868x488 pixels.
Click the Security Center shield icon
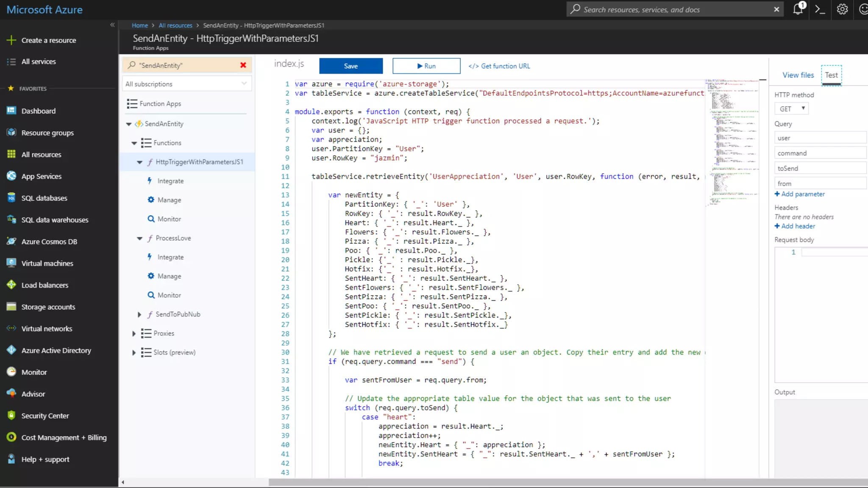pyautogui.click(x=11, y=416)
